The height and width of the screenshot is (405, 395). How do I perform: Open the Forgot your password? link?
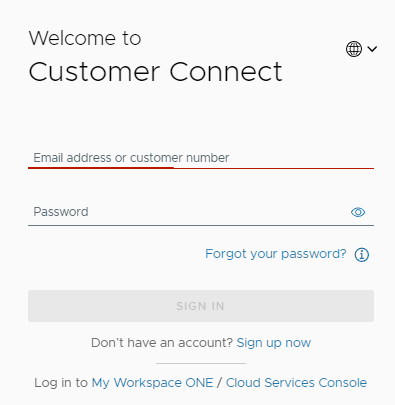point(276,254)
